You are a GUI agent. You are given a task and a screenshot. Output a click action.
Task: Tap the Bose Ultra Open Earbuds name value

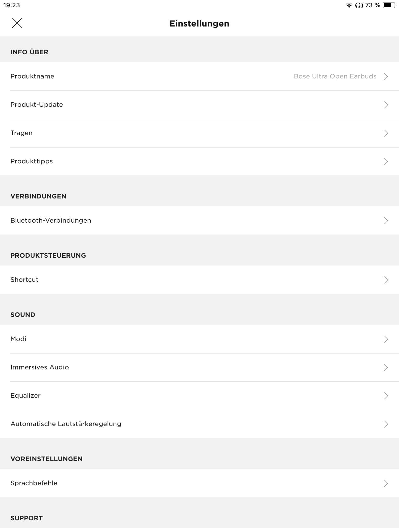335,76
